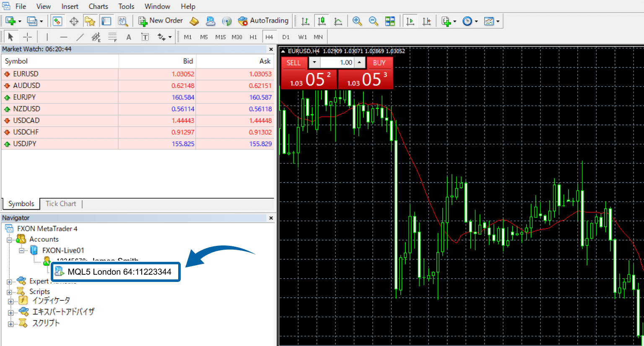The width and height of the screenshot is (644, 346).
Task: Toggle the Terminal window icon
Action: 106,21
